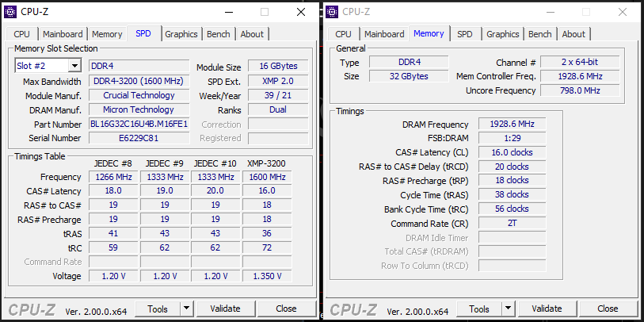Viewport: 644px width, 322px height.
Task: Select the SPD tab in the left window
Action: 143,33
